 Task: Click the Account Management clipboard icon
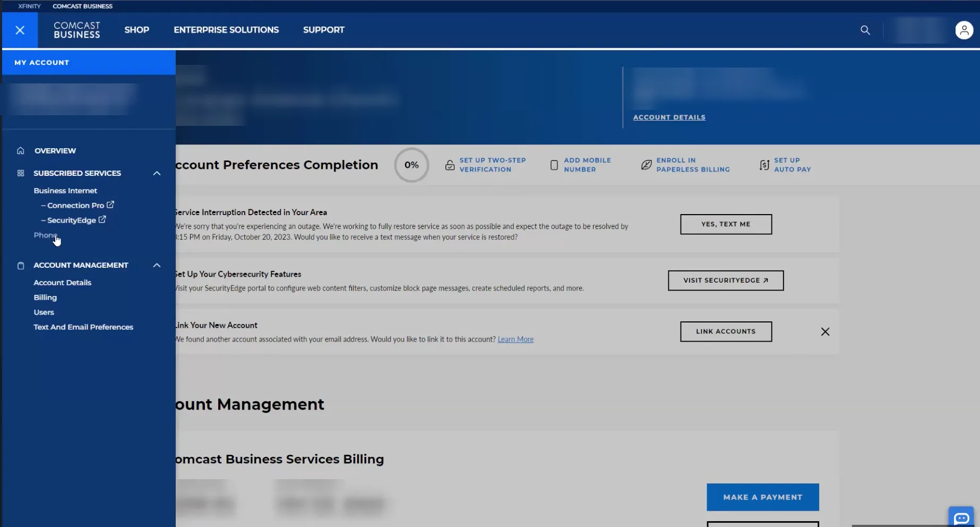21,265
